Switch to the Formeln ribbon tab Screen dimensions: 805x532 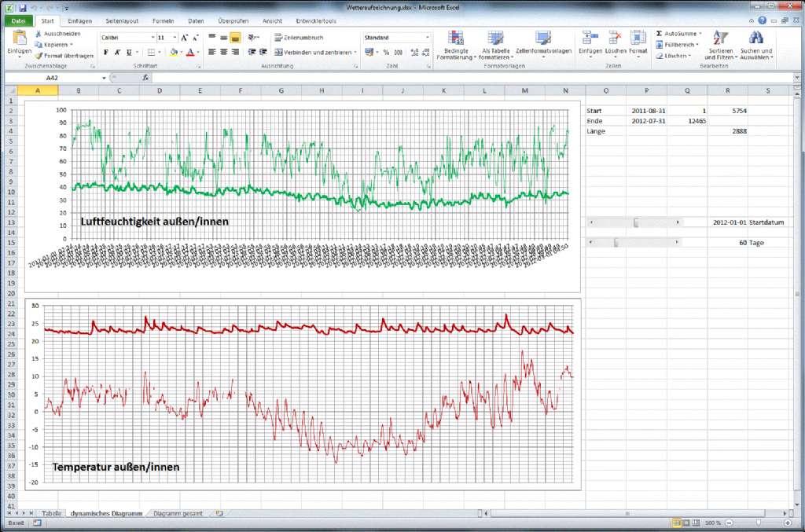[x=164, y=21]
